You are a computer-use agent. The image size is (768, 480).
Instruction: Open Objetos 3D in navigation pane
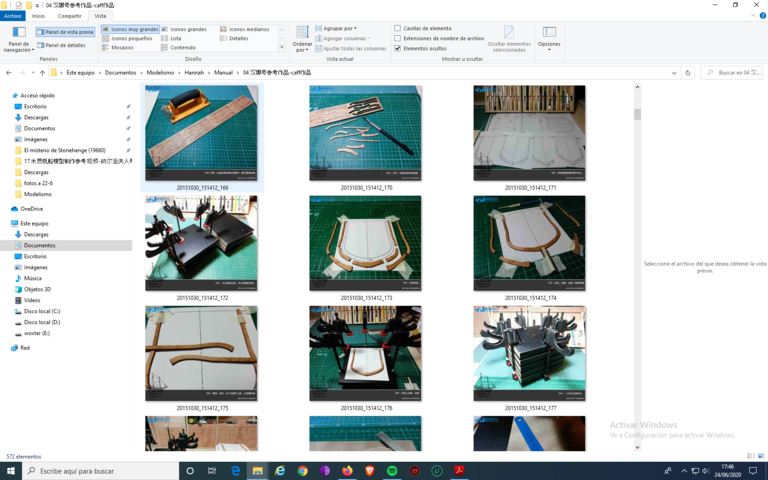pos(37,289)
